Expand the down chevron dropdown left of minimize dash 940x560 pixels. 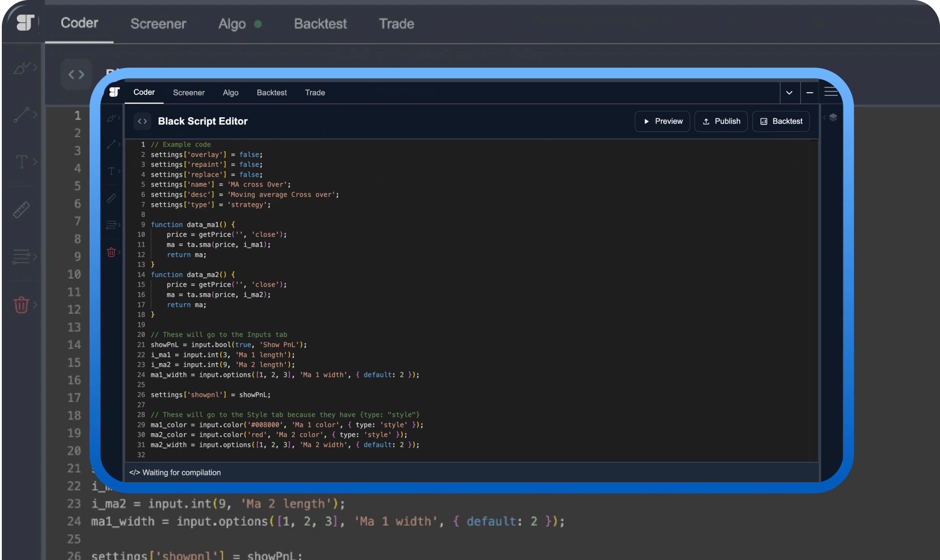click(789, 93)
